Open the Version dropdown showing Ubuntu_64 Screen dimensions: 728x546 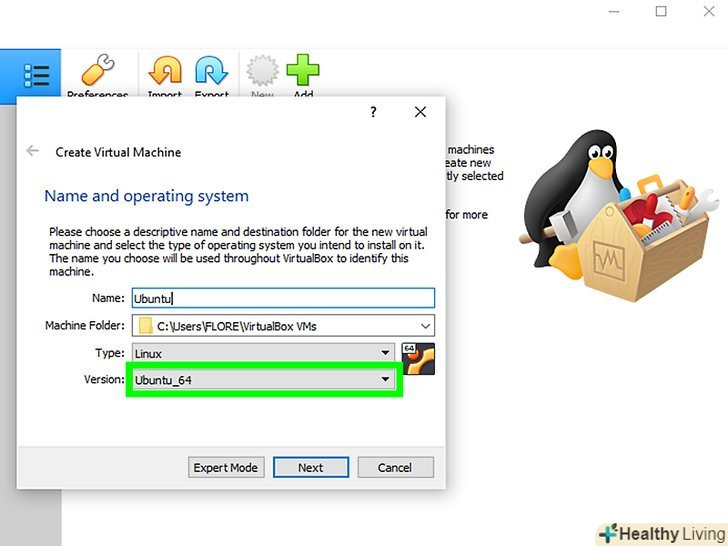pyautogui.click(x=263, y=380)
